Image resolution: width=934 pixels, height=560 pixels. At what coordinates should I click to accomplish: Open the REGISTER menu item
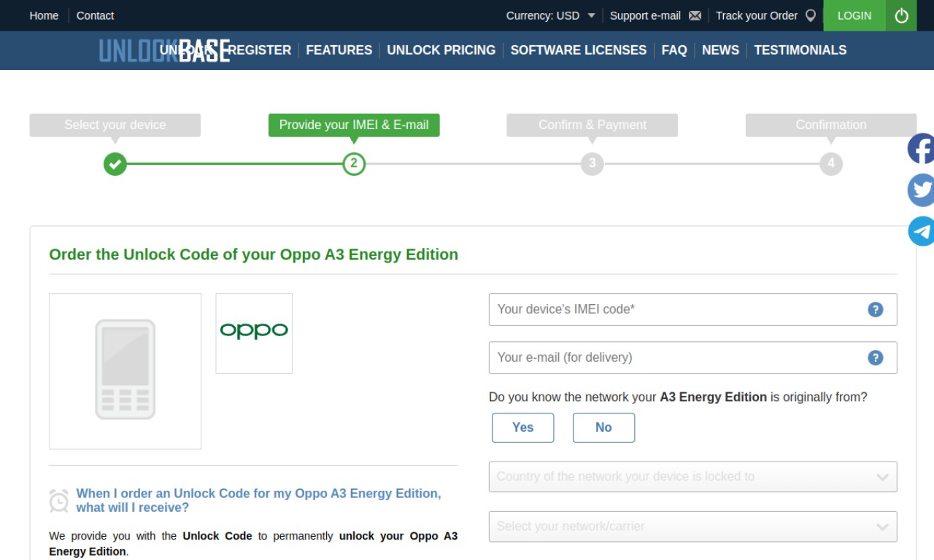click(x=260, y=50)
